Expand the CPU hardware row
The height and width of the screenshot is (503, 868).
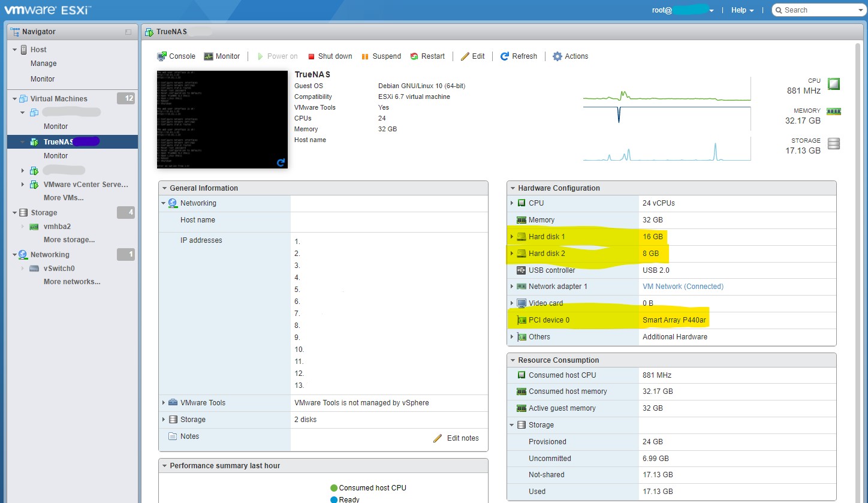click(511, 203)
